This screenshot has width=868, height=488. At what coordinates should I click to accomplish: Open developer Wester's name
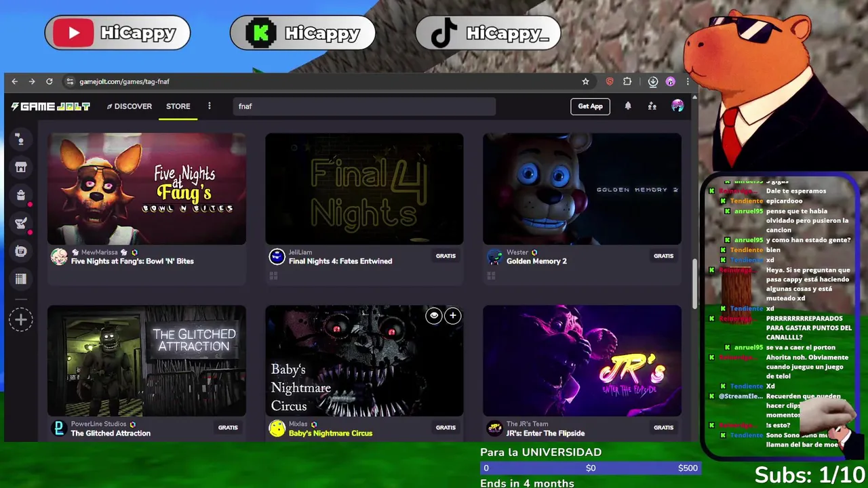coord(517,252)
